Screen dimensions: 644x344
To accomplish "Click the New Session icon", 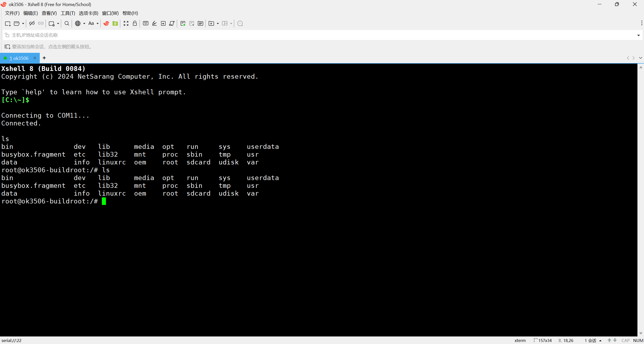I will tap(8, 23).
